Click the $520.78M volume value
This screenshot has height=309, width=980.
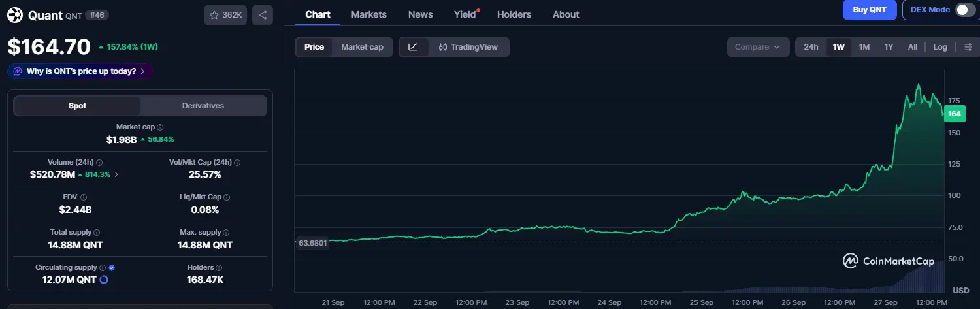coord(52,174)
